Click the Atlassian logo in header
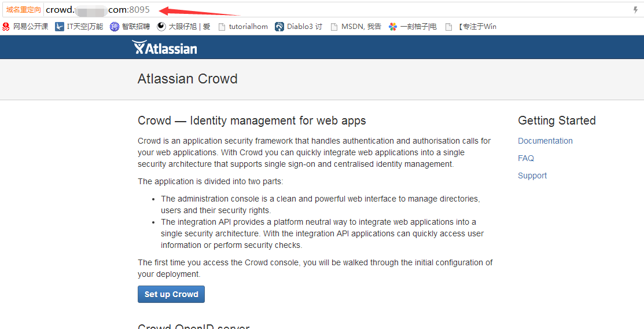The image size is (644, 329). tap(164, 47)
